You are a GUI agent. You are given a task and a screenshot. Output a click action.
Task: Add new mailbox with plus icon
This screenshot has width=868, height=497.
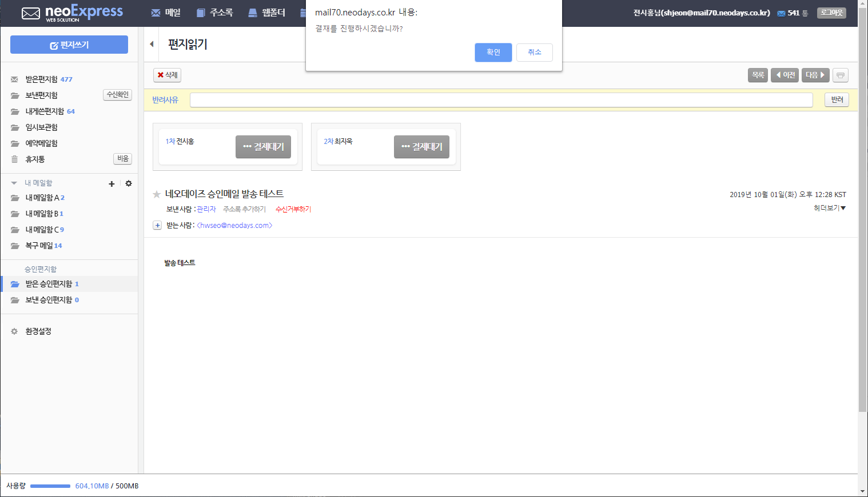click(x=112, y=183)
